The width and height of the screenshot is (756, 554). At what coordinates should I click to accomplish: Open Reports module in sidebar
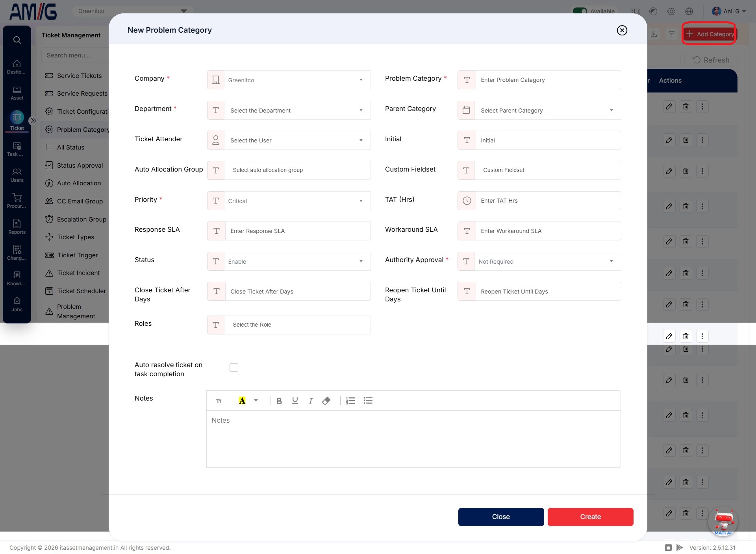coord(17,227)
